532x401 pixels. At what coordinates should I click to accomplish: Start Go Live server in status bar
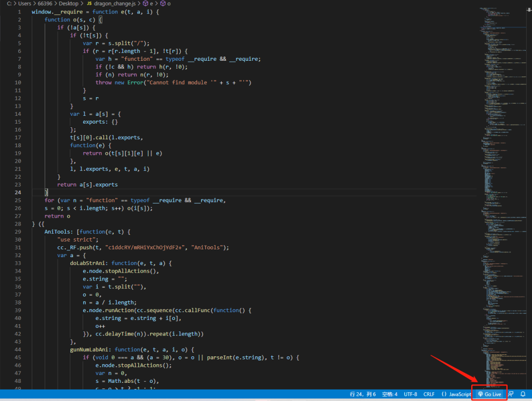pyautogui.click(x=489, y=394)
